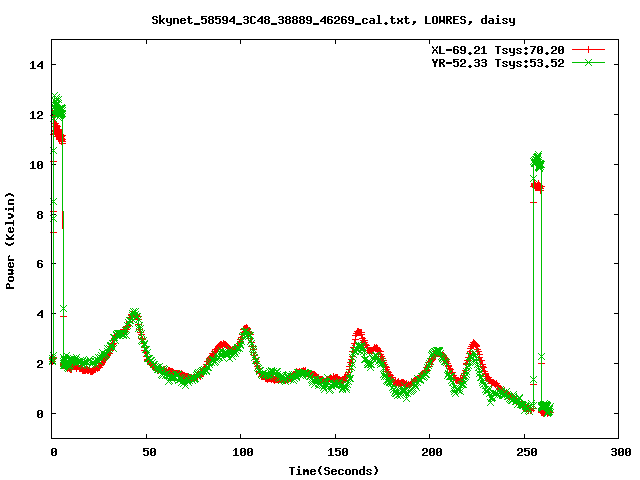Viewport: 640px width, 480px height.
Task: Select the YR-52.33 Tsys:53.52 legend entry
Action: 498,63
